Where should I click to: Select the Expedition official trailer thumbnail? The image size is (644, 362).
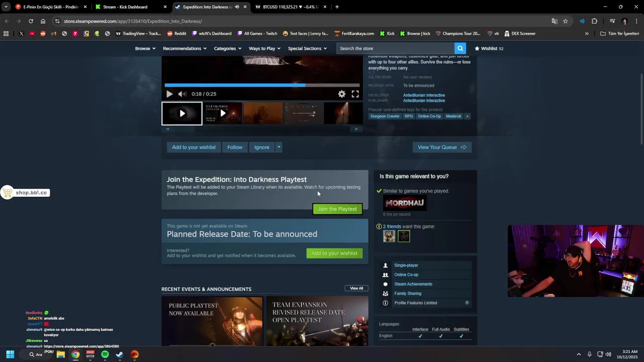(x=223, y=114)
